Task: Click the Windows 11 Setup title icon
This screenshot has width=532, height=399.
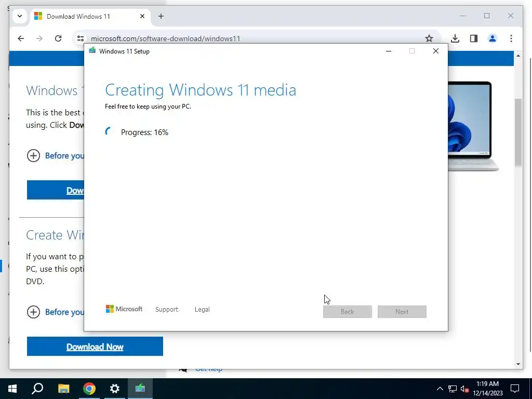Action: pos(92,50)
